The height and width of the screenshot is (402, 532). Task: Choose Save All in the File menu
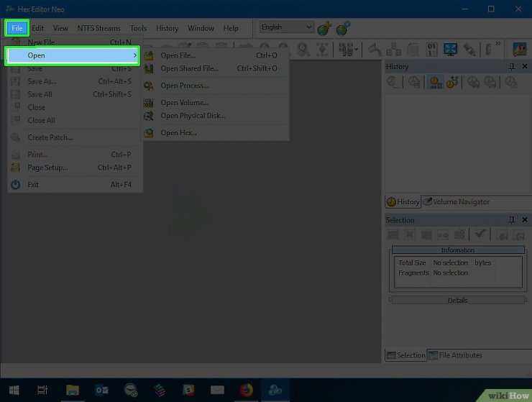tap(74, 94)
